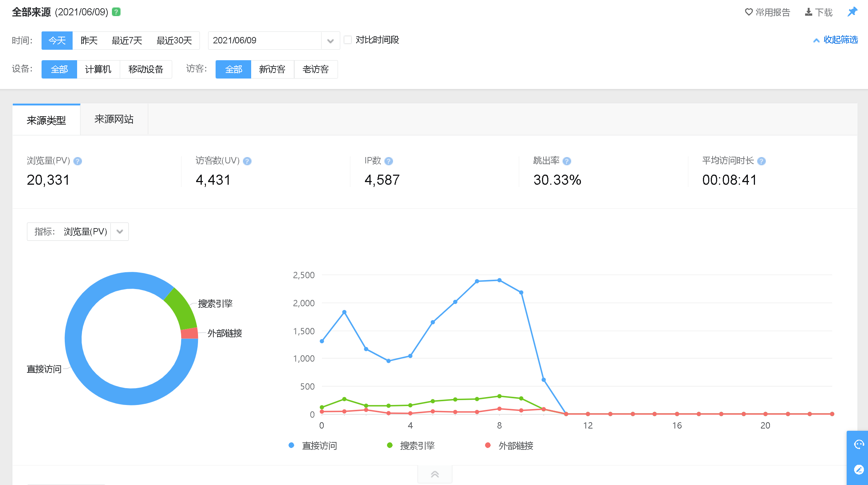This screenshot has width=868, height=485.
Task: Click the feedback edit icon at bottom right
Action: [x=859, y=470]
